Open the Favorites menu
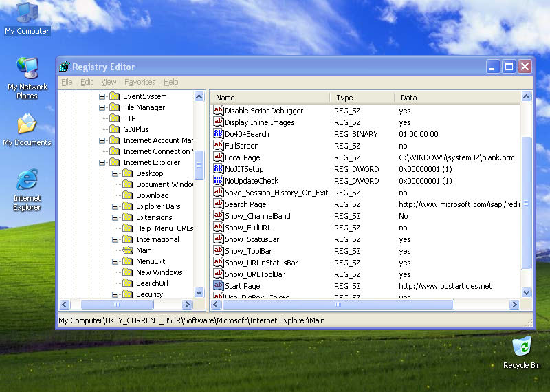This screenshot has width=550, height=392. pyautogui.click(x=140, y=82)
